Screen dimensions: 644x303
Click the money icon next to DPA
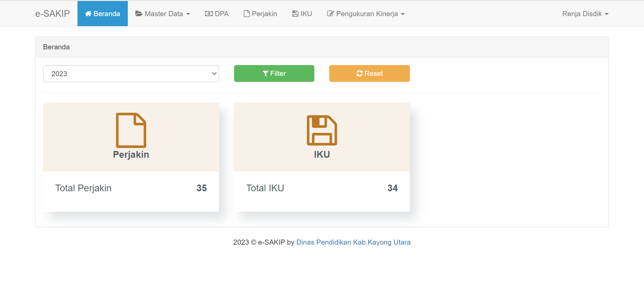[x=209, y=14]
